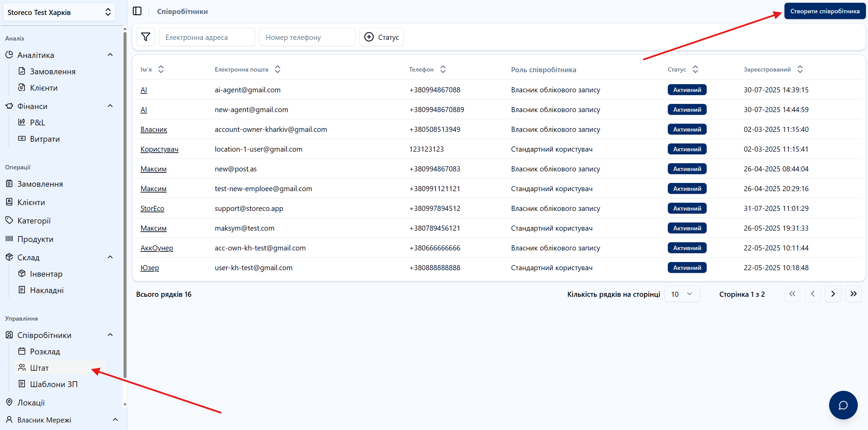The width and height of the screenshot is (868, 430).
Task: Focus the Електронна адреса filter field
Action: click(207, 37)
